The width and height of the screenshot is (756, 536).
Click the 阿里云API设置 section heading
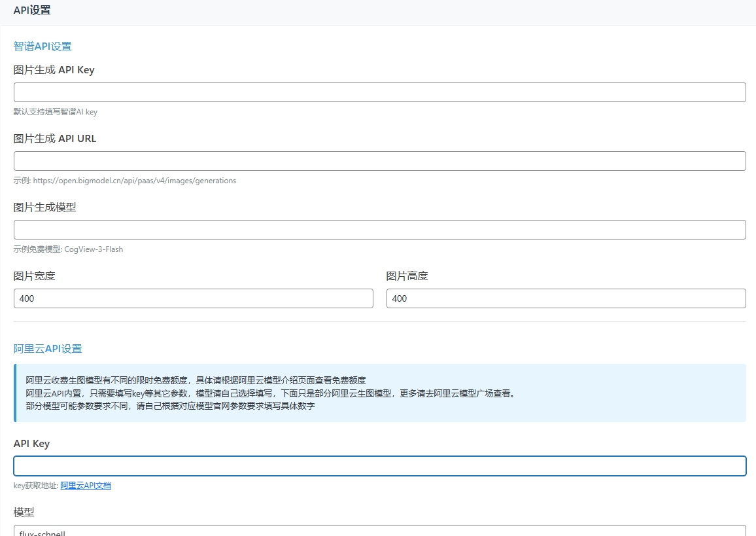point(48,349)
